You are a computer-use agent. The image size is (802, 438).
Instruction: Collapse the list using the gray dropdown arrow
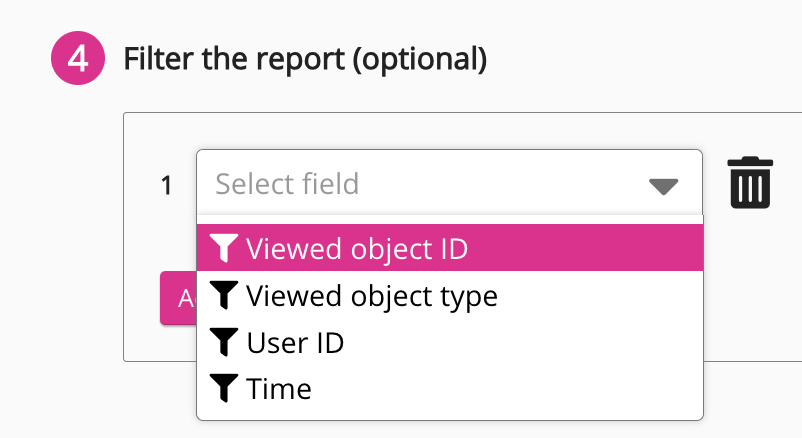[663, 186]
